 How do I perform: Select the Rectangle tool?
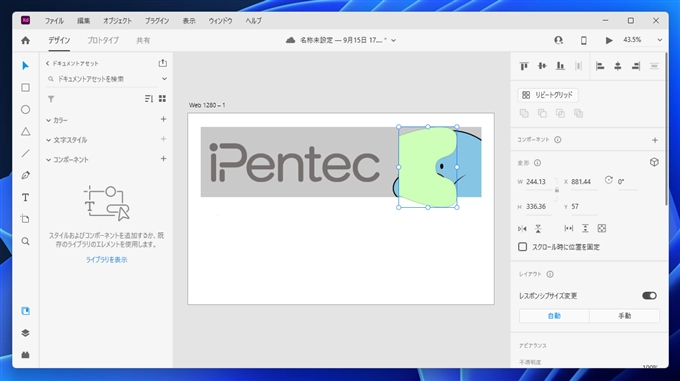tap(26, 88)
